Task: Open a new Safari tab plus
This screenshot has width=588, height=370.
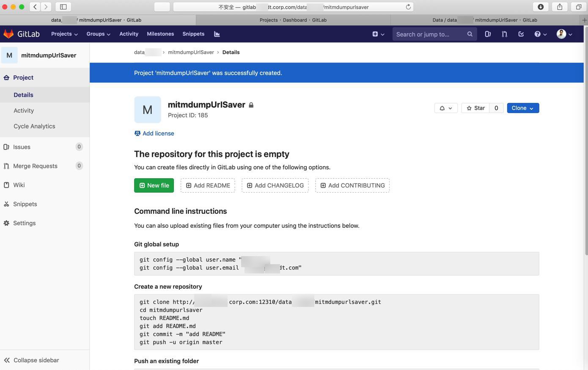Action: [x=585, y=20]
